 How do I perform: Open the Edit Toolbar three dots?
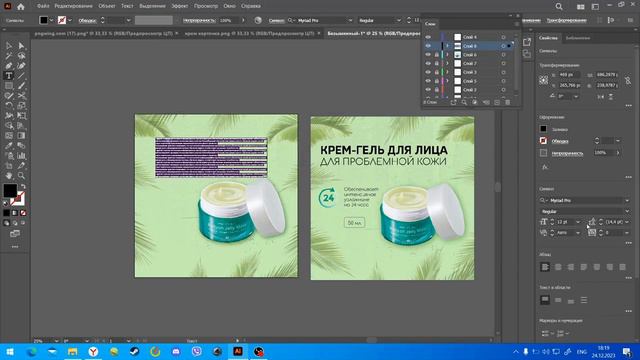pyautogui.click(x=15, y=247)
